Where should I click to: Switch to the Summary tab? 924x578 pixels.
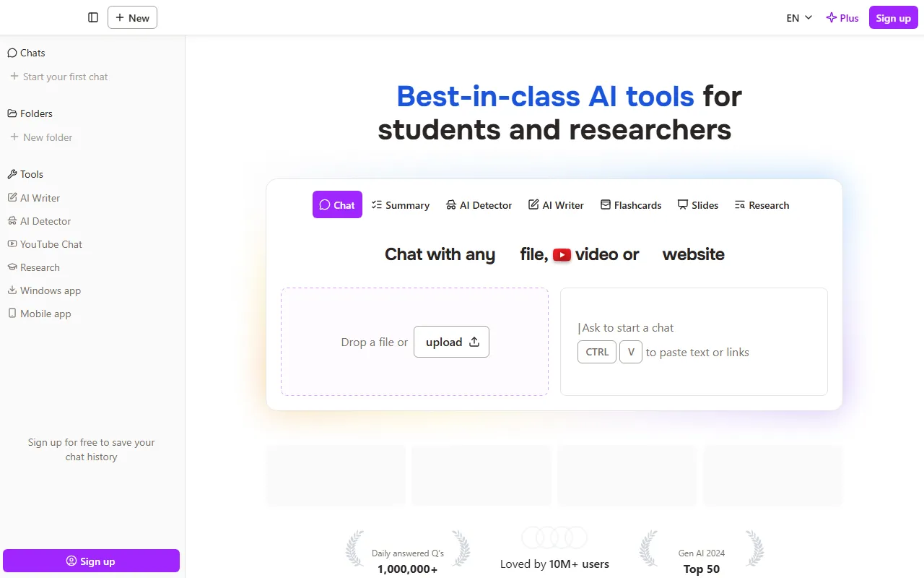pyautogui.click(x=401, y=205)
